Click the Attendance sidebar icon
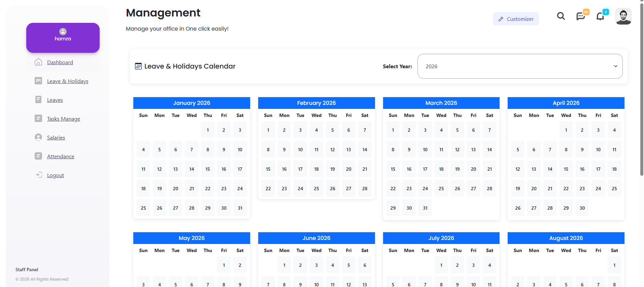Image resolution: width=644 pixels, height=287 pixels. pyautogui.click(x=38, y=156)
